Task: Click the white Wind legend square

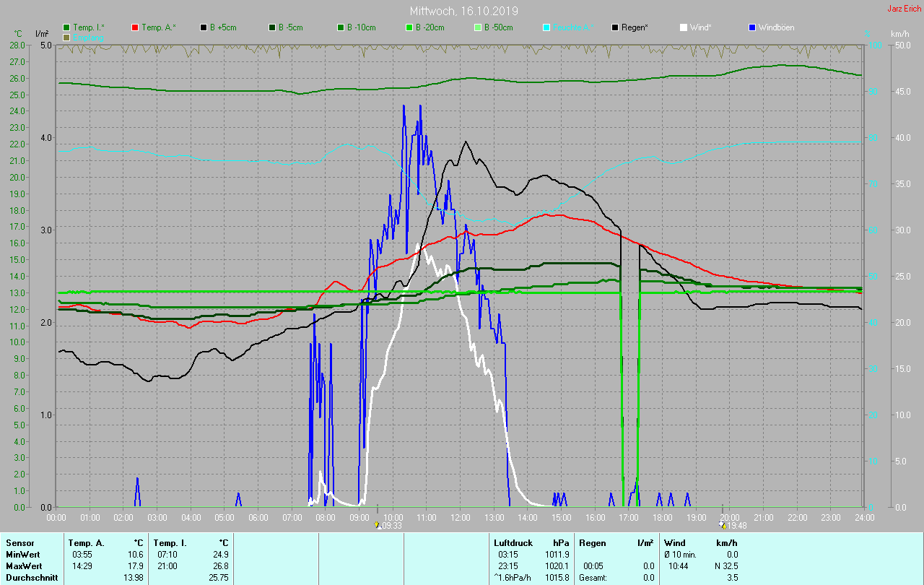Action: 684,27
